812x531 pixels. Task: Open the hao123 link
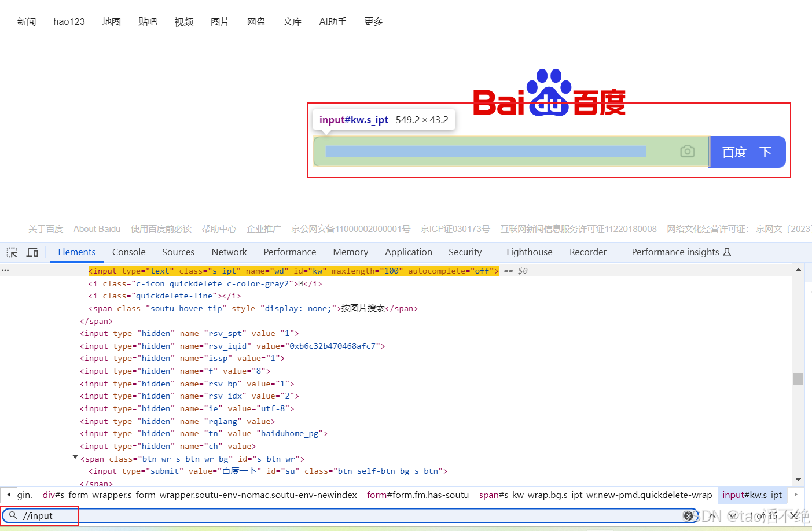point(69,21)
